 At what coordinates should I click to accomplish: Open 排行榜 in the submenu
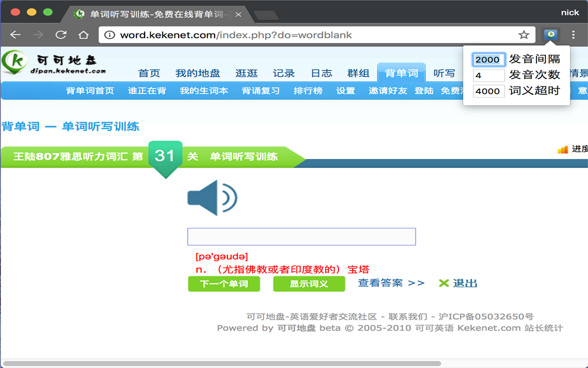point(308,91)
